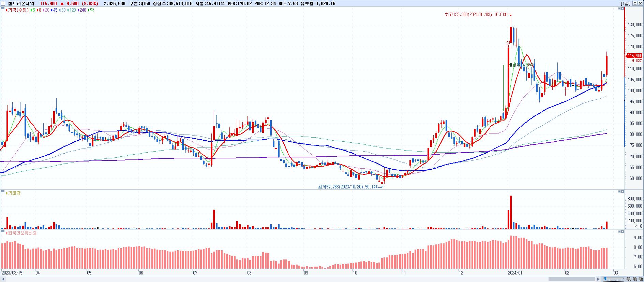The image size is (644, 282).
Task: Click the 배당락 annotation on the chart
Action: point(521,65)
